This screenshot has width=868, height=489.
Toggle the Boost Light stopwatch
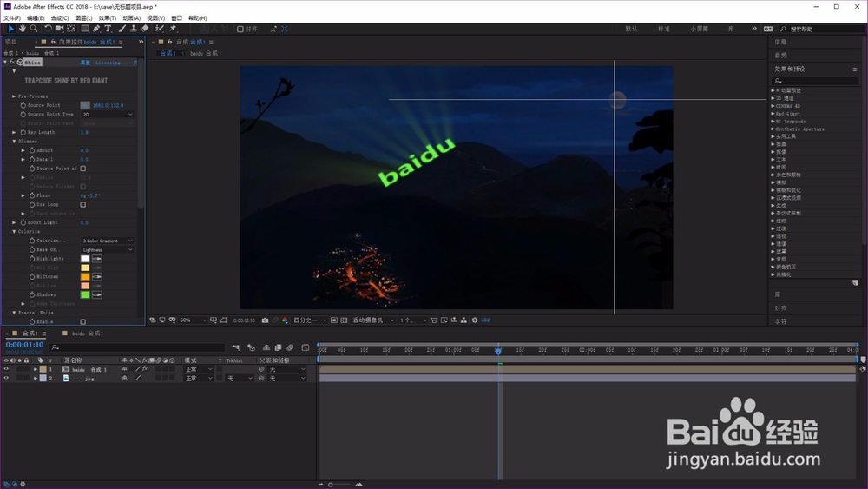tap(23, 222)
